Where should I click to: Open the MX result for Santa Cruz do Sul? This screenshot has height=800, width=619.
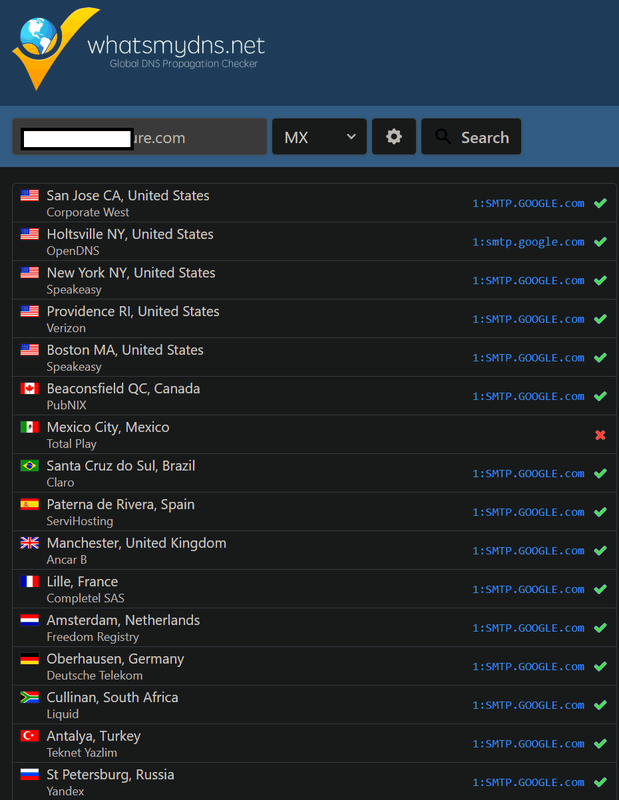coord(528,474)
